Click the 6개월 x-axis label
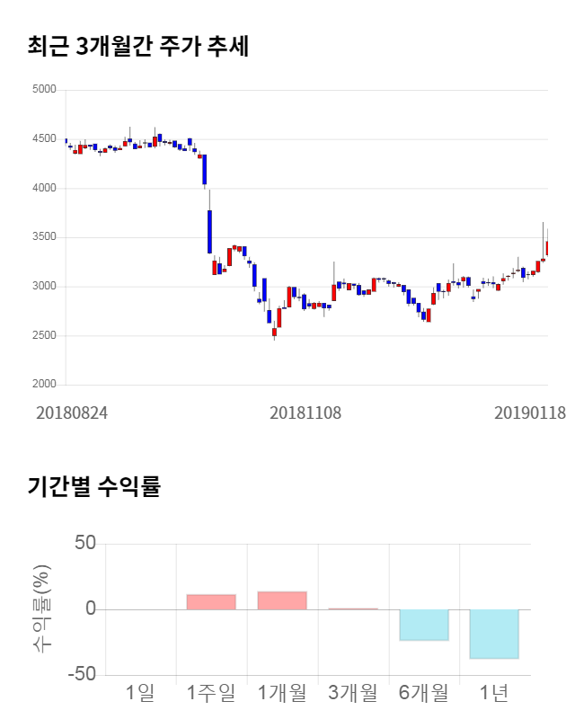Image resolution: width=575 pixels, height=728 pixels. point(423,692)
